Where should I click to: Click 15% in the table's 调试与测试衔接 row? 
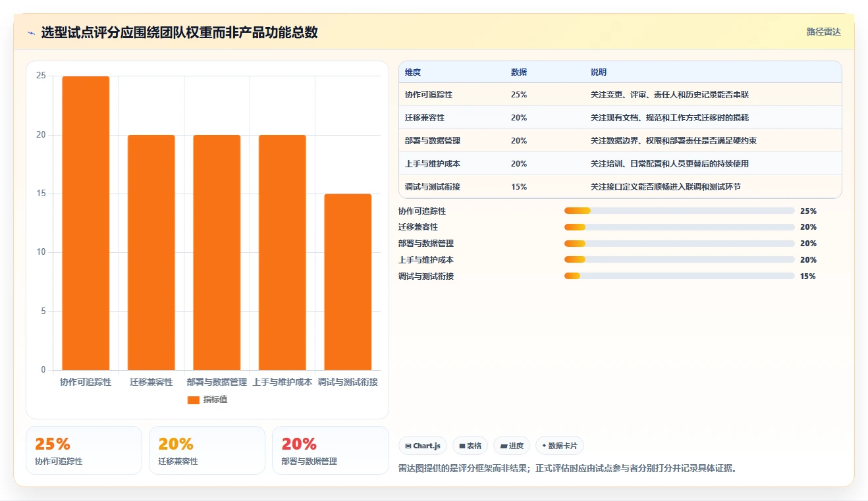click(519, 187)
